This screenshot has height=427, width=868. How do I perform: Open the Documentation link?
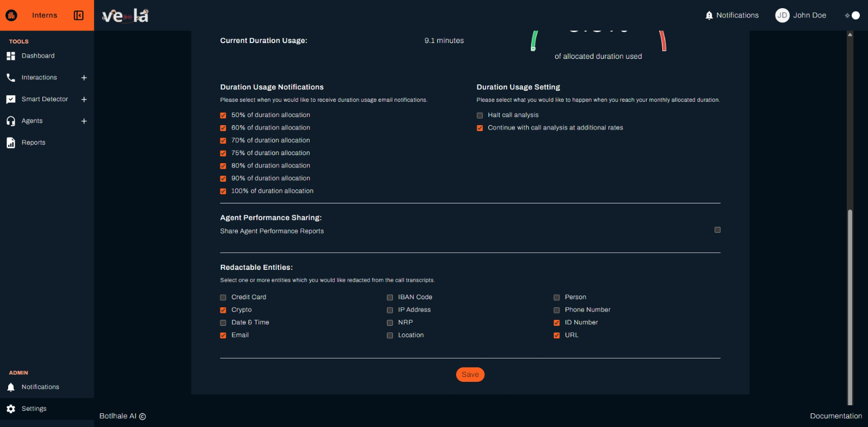[836, 416]
